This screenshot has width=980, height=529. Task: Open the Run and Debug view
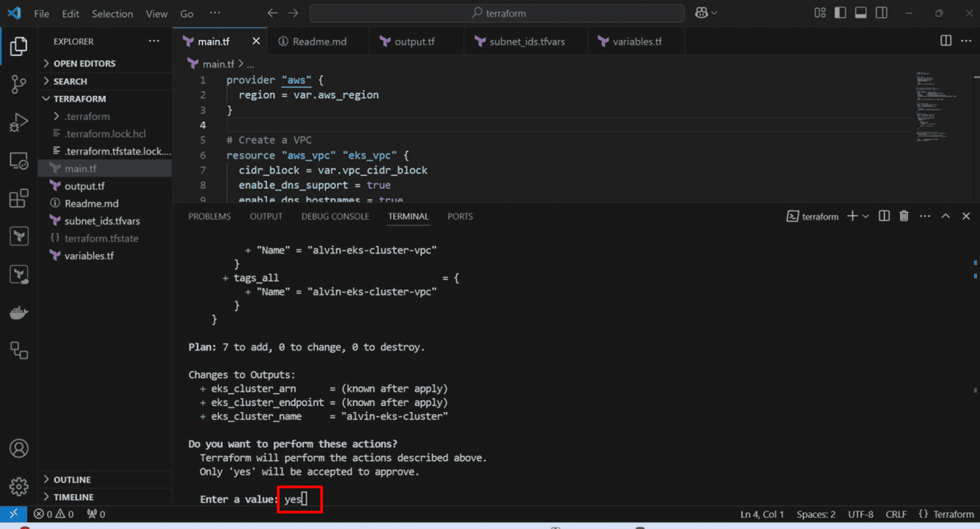(x=19, y=122)
